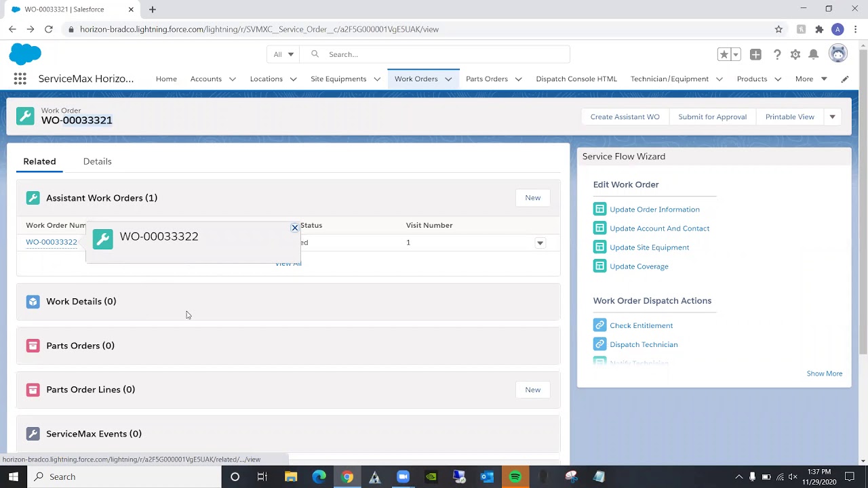Expand the Parts Orders tab dropdown chevron
Screen dimensions: 868x488
(x=518, y=79)
